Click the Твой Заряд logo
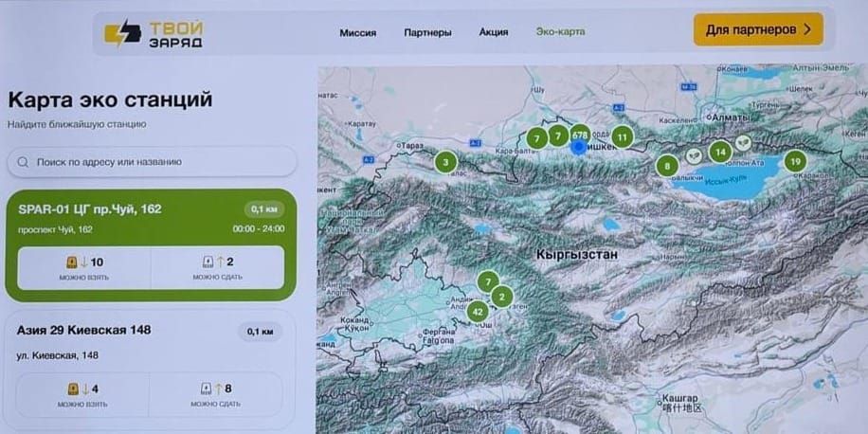This screenshot has height=434, width=868. click(154, 34)
